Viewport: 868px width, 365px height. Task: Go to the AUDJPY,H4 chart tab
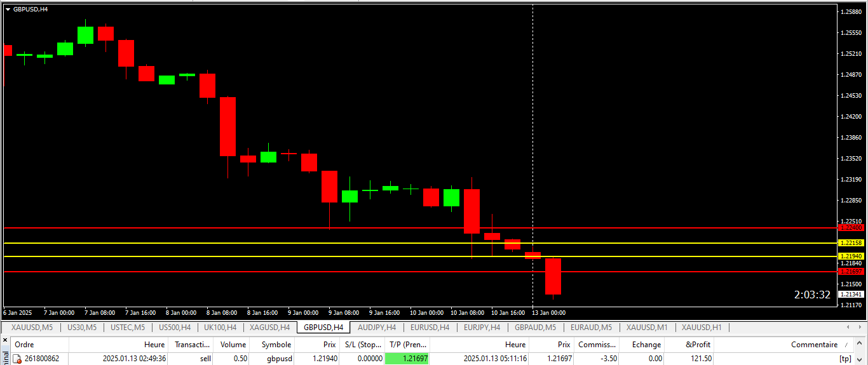click(x=377, y=328)
